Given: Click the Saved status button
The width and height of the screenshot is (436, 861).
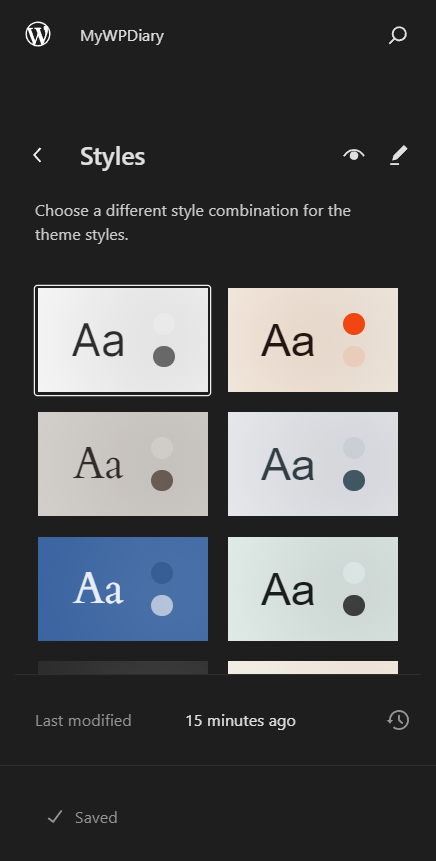Looking at the screenshot, I should [x=82, y=817].
